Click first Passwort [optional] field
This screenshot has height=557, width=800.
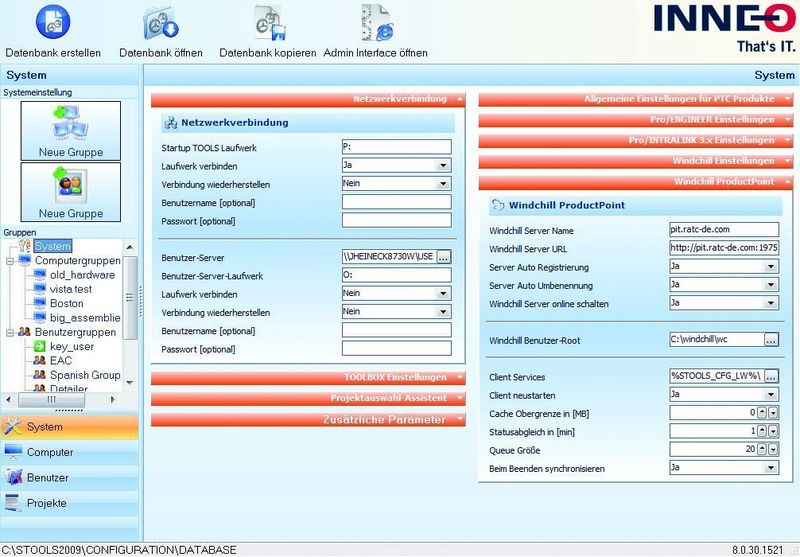click(x=396, y=220)
